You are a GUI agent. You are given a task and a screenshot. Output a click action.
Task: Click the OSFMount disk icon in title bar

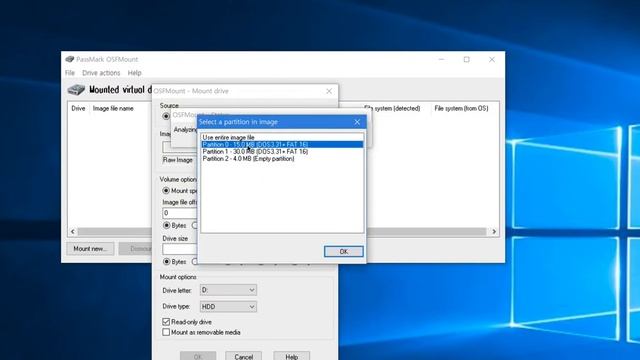click(x=70, y=59)
